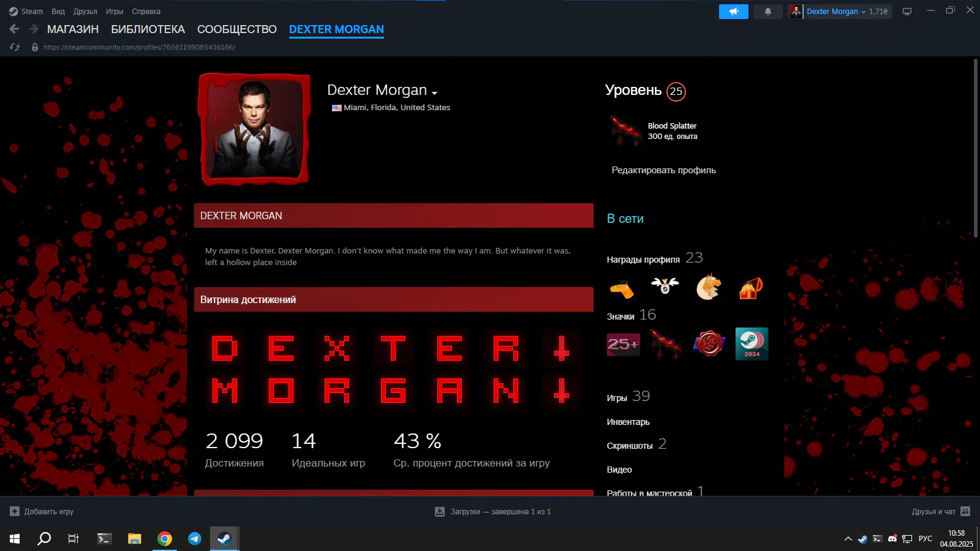
Task: Open the 25+ badge
Action: [624, 345]
